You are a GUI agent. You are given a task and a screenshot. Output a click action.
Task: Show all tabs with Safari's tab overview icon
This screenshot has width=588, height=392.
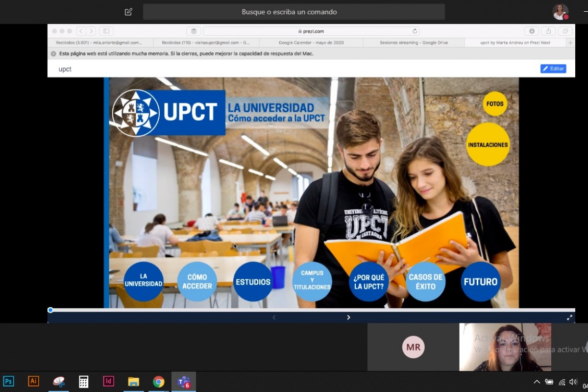(x=565, y=31)
